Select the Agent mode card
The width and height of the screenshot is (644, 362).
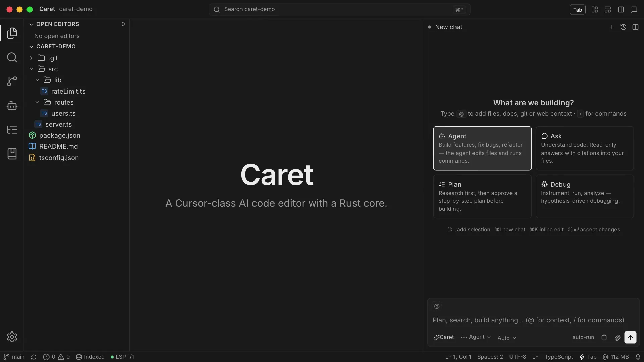tap(482, 148)
